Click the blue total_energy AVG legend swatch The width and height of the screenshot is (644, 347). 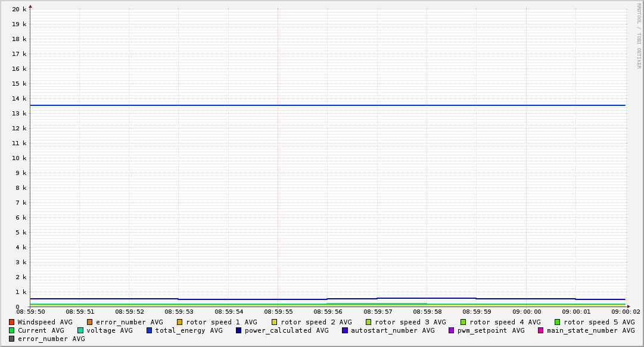tap(150, 330)
